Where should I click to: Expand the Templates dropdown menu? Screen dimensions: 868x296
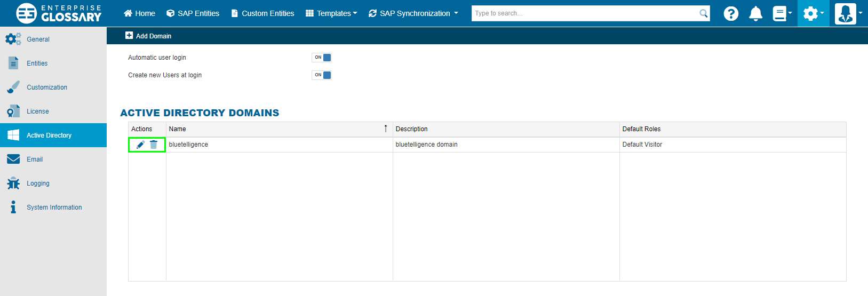(x=331, y=13)
